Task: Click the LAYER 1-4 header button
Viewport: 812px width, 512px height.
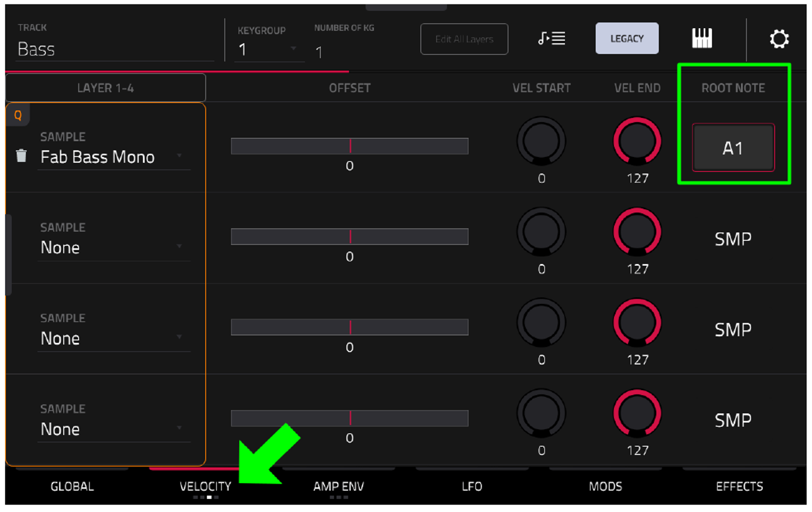Action: tap(106, 88)
